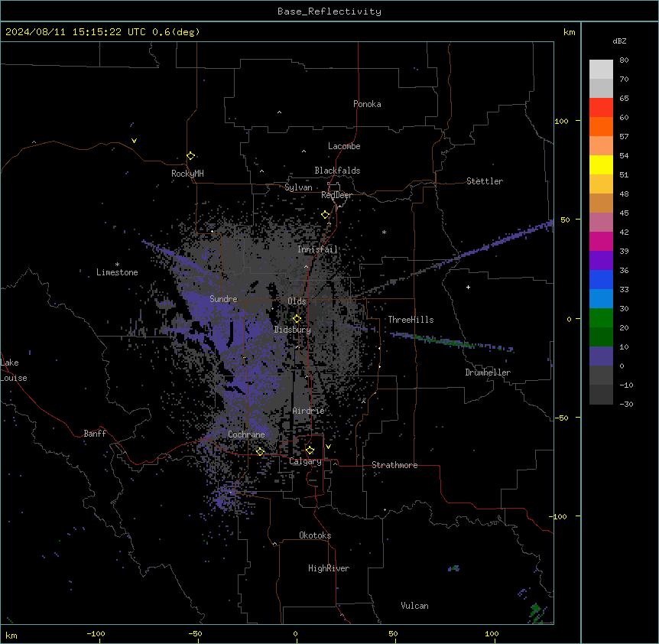Click the white asterisk east of Innisfail
659x644 pixels.
384,232
